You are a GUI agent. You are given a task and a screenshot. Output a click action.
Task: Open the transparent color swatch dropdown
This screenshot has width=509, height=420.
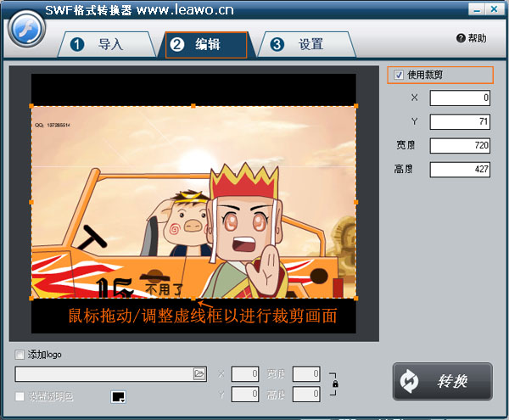point(118,396)
